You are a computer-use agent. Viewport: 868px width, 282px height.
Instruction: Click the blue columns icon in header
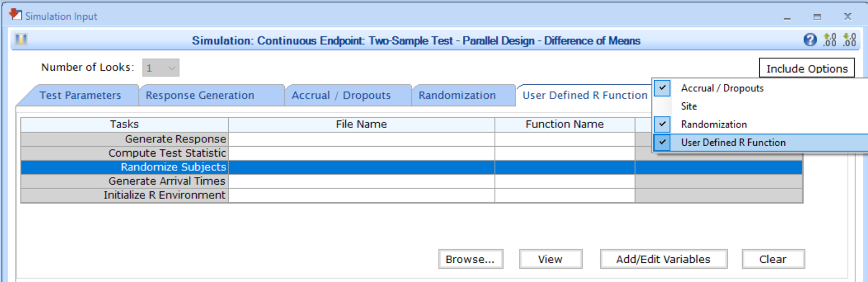21,40
